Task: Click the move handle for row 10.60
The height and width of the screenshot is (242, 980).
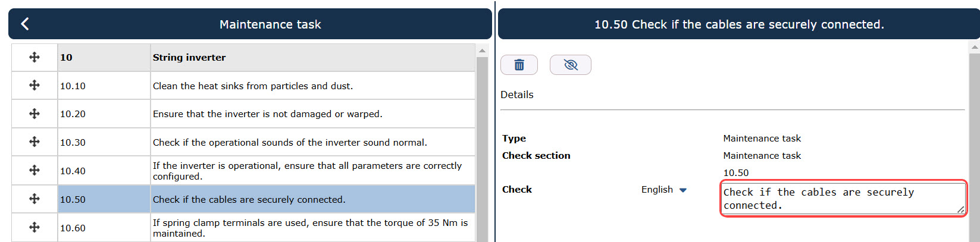Action: [x=35, y=228]
